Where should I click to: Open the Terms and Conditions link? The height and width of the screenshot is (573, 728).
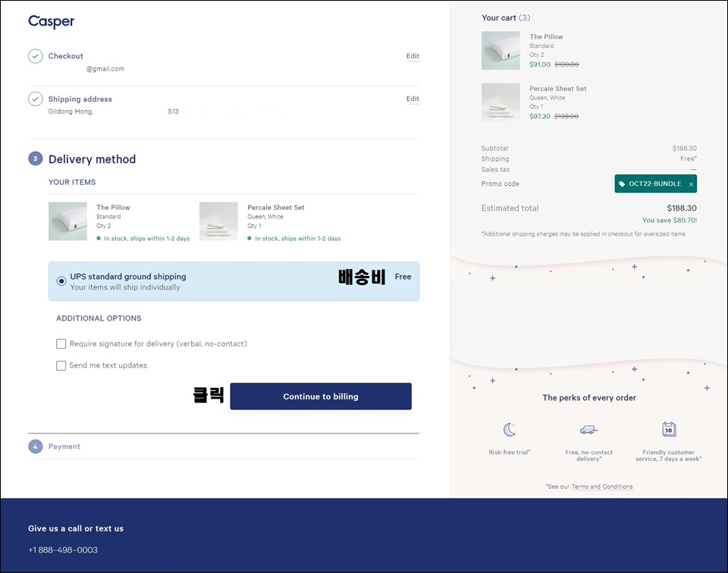pyautogui.click(x=601, y=487)
